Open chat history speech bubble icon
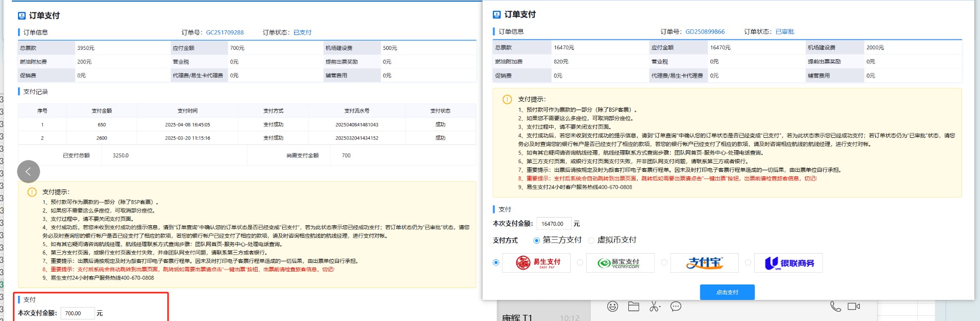Viewport: 980px width, 321px height. 676,307
